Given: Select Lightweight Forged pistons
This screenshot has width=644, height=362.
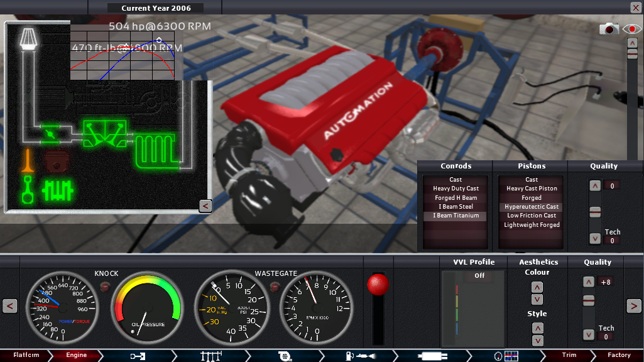Looking at the screenshot, I should coord(532,225).
